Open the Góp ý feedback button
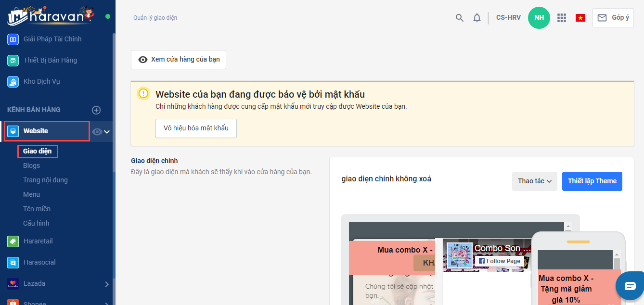 (x=613, y=18)
